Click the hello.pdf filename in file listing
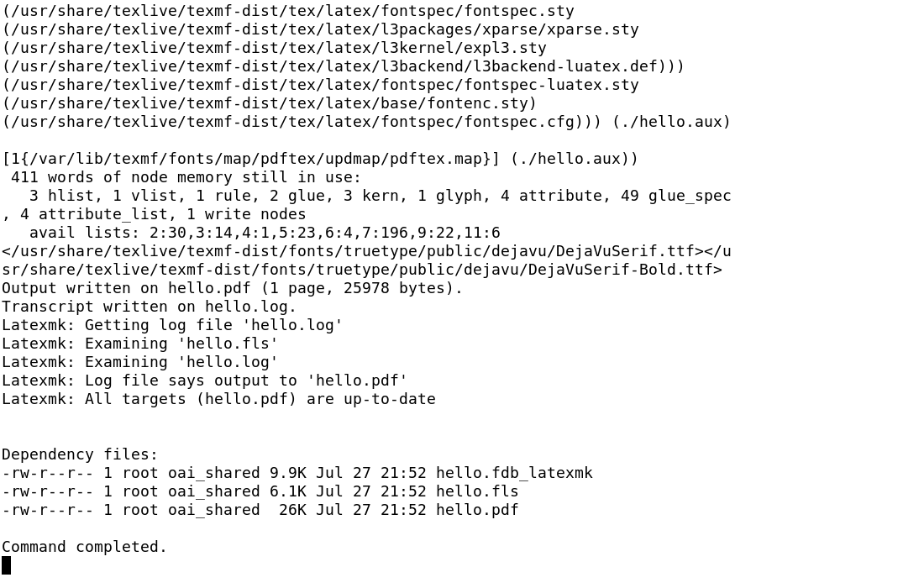 click(477, 510)
